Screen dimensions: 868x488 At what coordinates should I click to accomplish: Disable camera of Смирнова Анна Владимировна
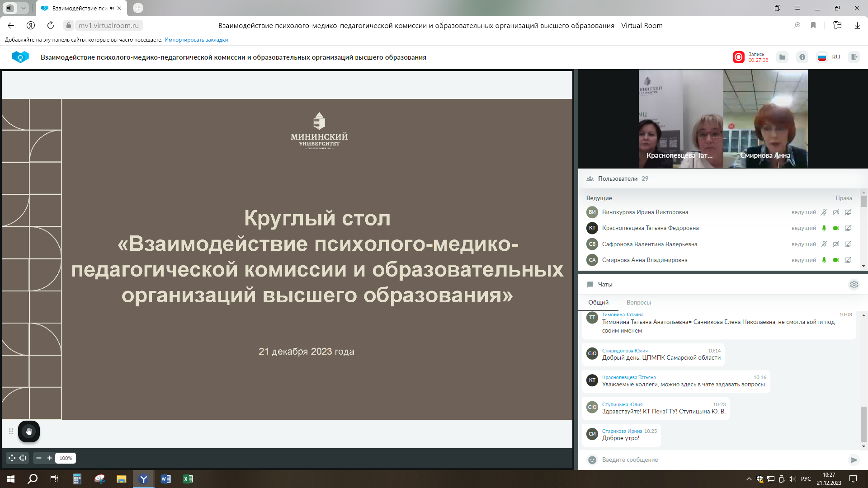tap(836, 260)
